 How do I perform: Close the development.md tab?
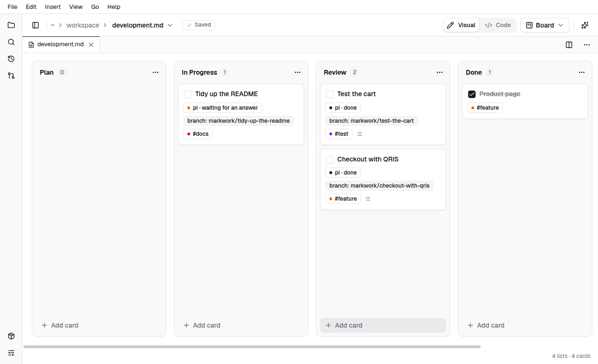point(91,45)
